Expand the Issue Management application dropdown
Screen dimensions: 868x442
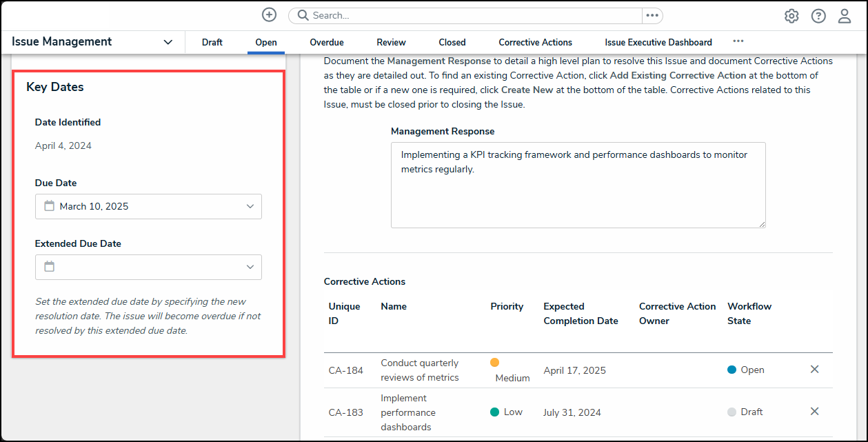click(x=168, y=42)
